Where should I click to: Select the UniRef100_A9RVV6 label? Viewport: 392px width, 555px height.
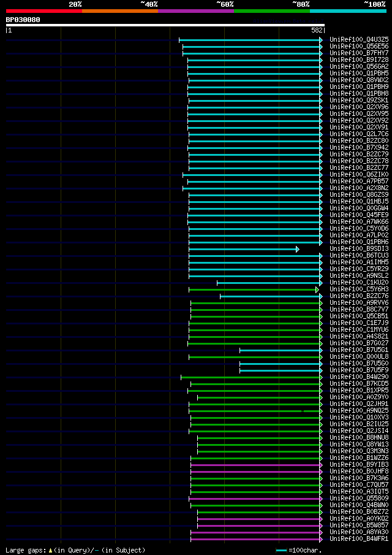(359, 303)
